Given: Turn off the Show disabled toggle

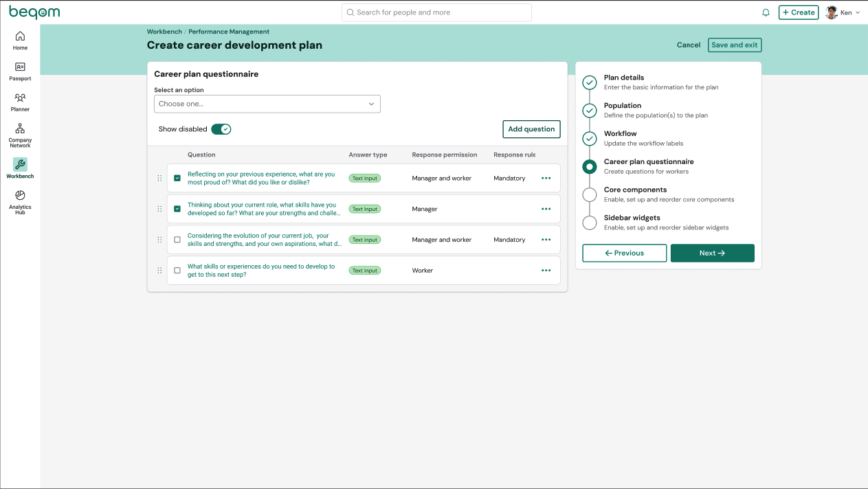Looking at the screenshot, I should [x=221, y=129].
